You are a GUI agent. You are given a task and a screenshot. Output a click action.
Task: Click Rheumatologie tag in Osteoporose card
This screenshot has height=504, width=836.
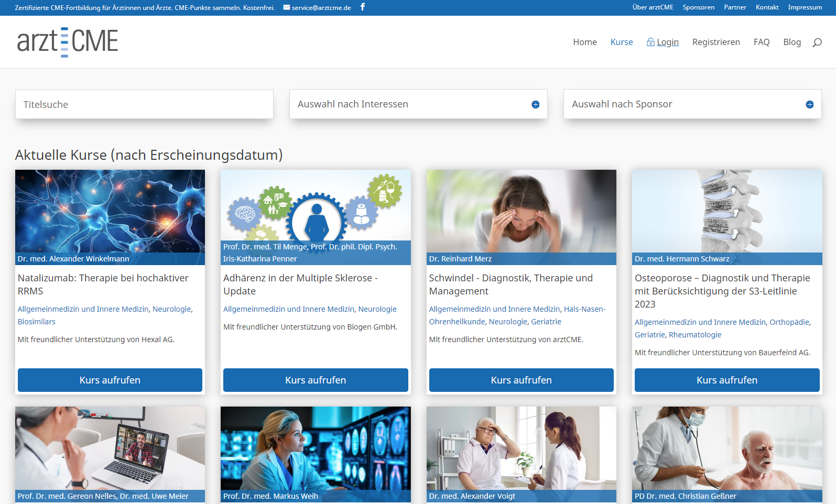point(695,335)
